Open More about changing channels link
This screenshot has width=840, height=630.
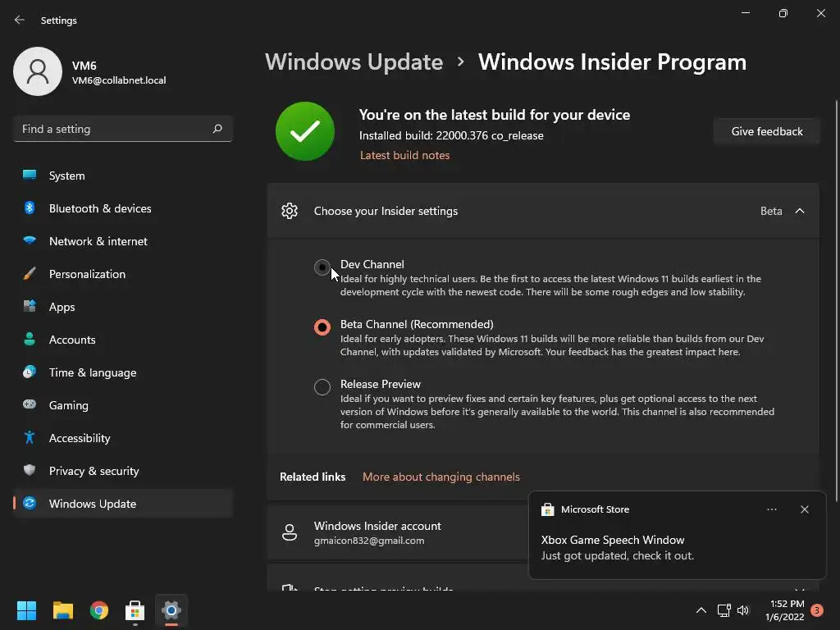[x=441, y=477]
